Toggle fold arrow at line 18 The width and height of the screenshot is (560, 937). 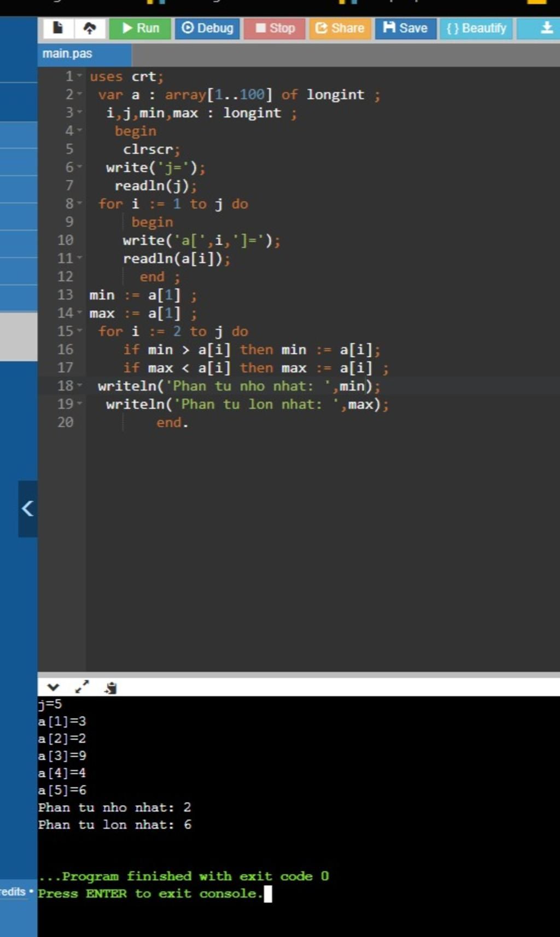point(80,386)
